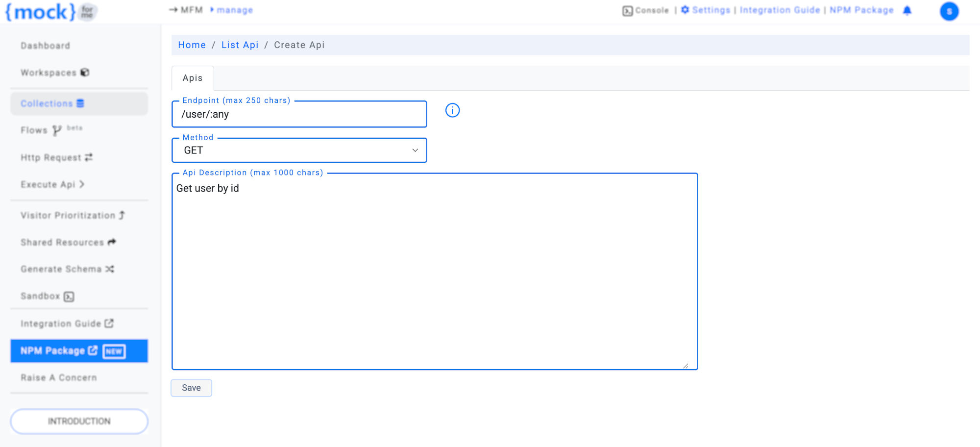This screenshot has width=980, height=447.
Task: Open Flows beta in the sidebar
Action: click(x=51, y=130)
